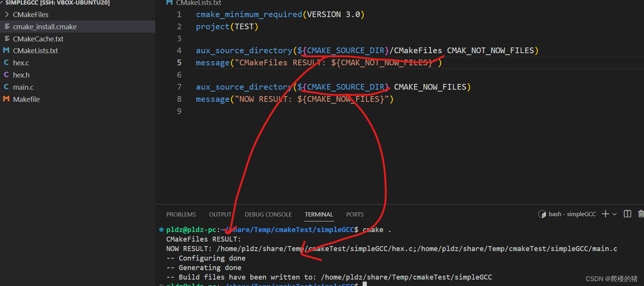The width and height of the screenshot is (644, 286).
Task: Click cmake_minimum_required on line 1
Action: click(x=249, y=14)
